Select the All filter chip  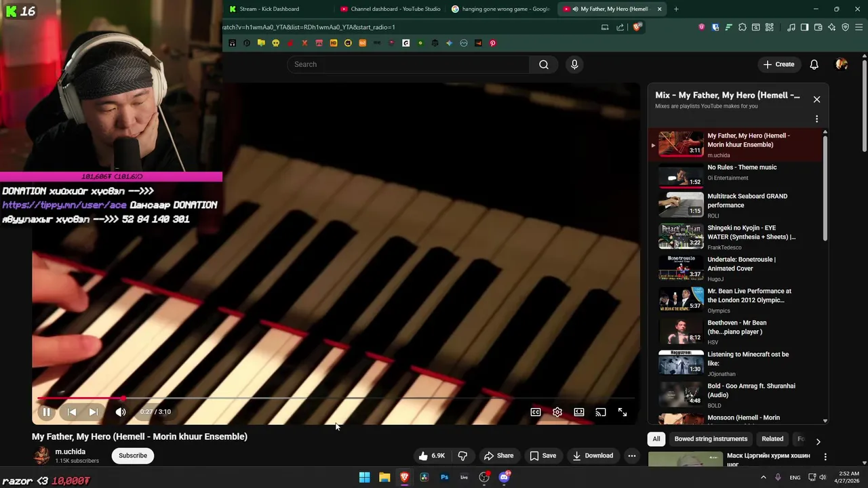click(x=656, y=439)
